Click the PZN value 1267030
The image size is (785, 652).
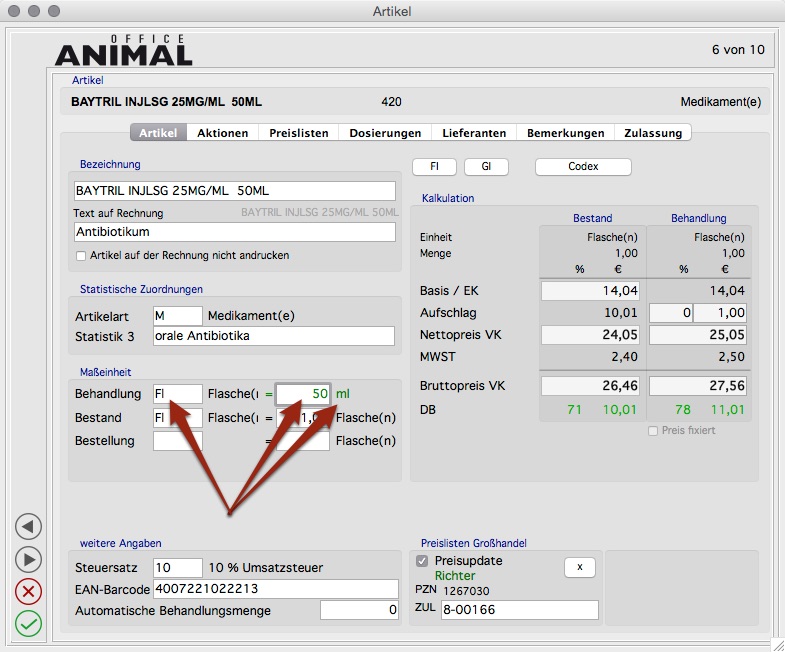pyautogui.click(x=466, y=591)
